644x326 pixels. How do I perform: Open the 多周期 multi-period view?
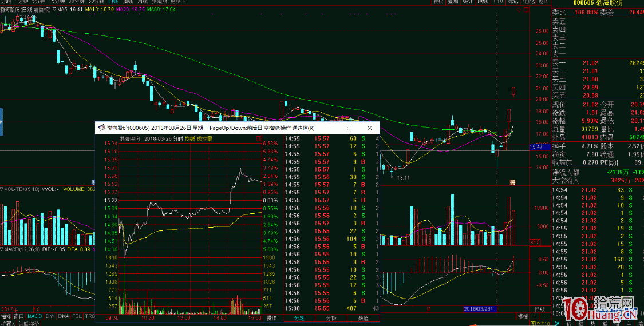tap(159, 2)
